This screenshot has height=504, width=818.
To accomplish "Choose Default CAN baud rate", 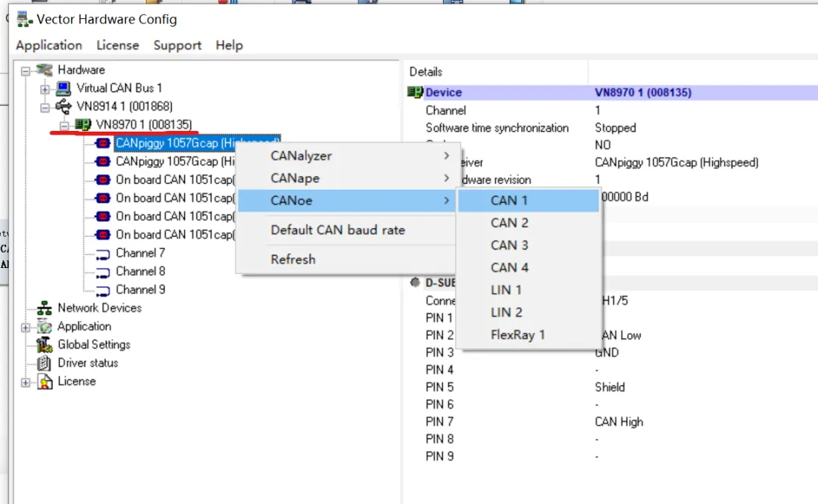I will click(346, 230).
